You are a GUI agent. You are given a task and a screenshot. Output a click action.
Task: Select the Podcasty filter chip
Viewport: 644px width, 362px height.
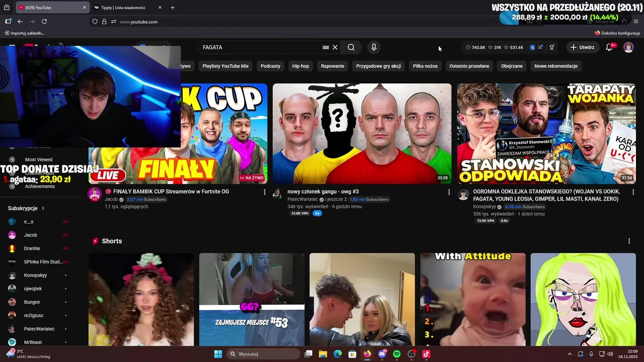270,66
